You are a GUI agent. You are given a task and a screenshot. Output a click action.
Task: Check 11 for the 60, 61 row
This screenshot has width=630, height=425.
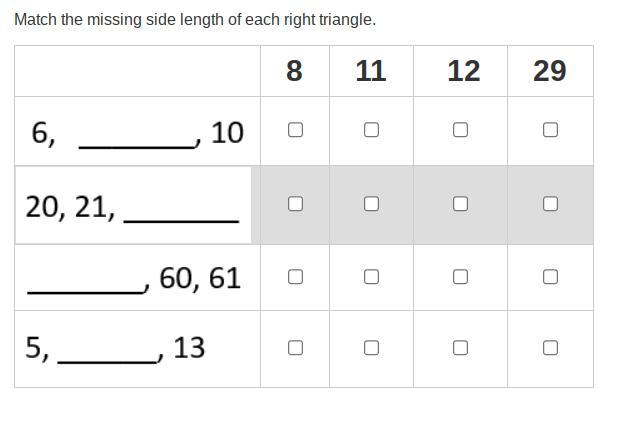(371, 277)
